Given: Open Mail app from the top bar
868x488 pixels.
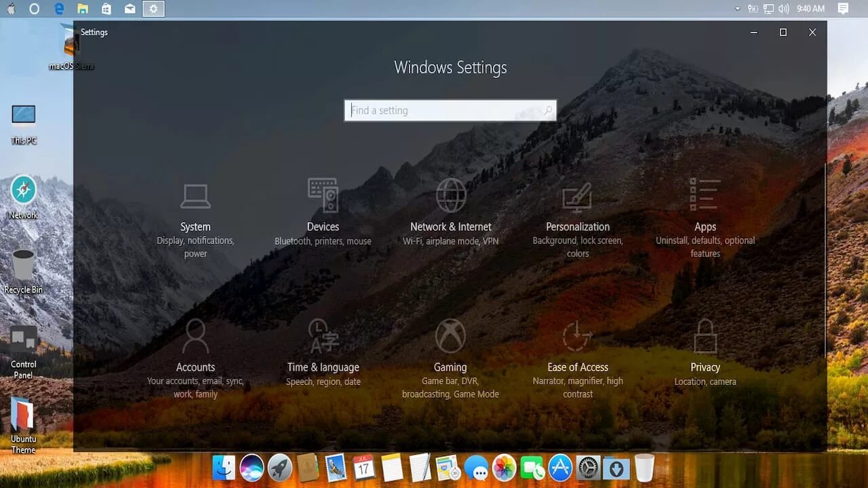Looking at the screenshot, I should point(130,9).
